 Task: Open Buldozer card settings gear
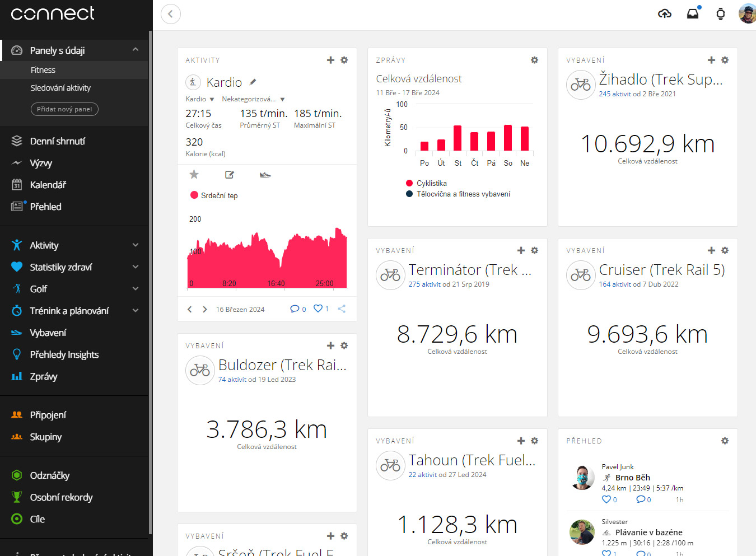[344, 345]
